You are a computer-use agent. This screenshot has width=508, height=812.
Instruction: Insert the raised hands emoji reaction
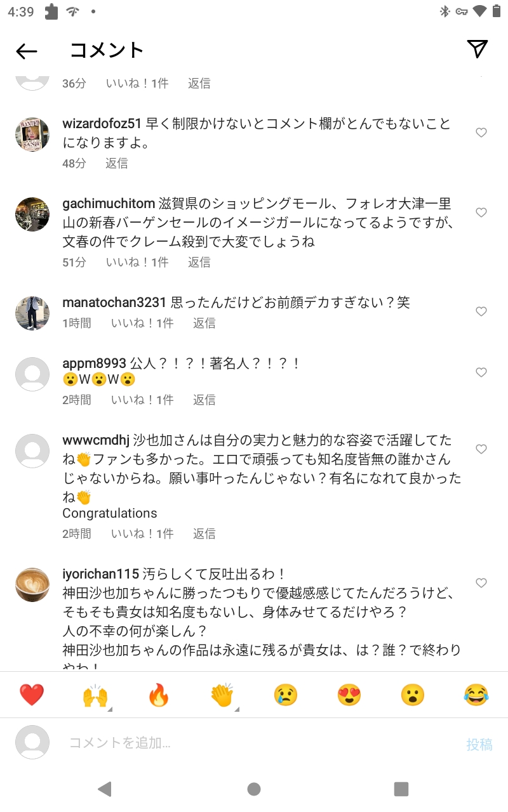point(95,695)
